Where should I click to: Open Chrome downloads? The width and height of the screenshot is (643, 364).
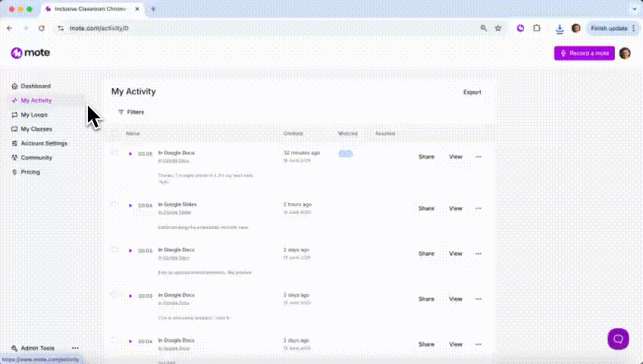pos(560,28)
